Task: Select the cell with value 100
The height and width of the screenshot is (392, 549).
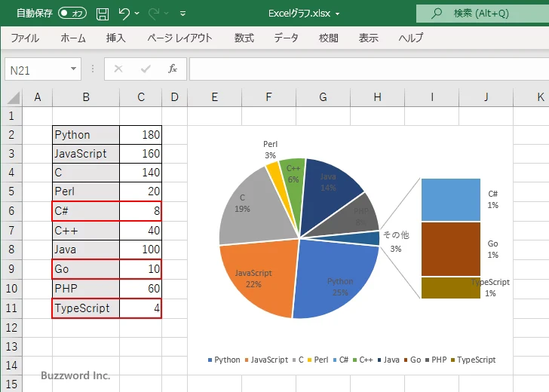Action: point(141,250)
